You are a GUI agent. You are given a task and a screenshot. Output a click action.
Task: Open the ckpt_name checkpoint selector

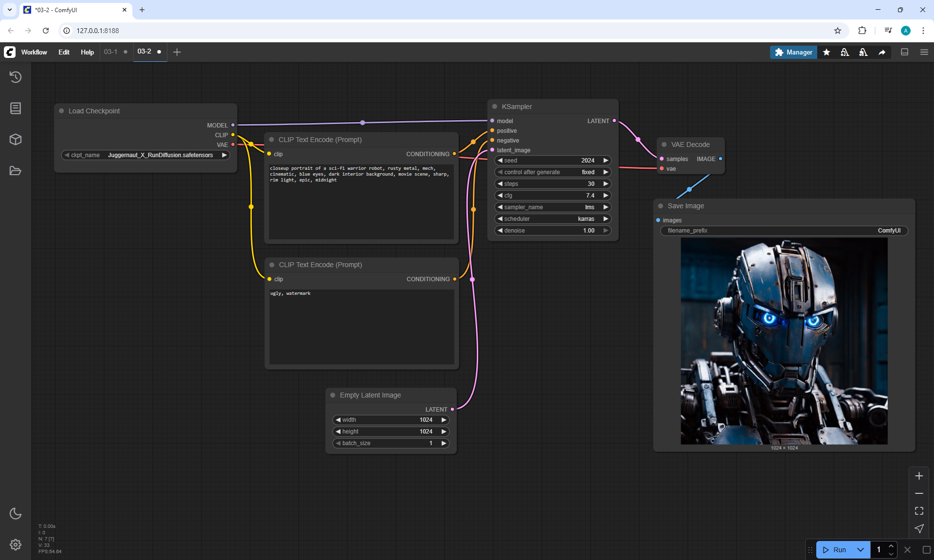[145, 155]
